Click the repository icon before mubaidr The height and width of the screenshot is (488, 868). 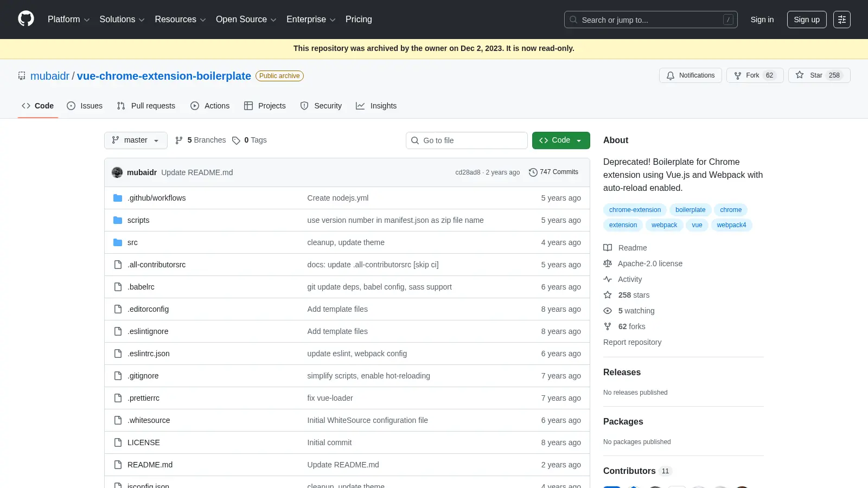point(22,76)
